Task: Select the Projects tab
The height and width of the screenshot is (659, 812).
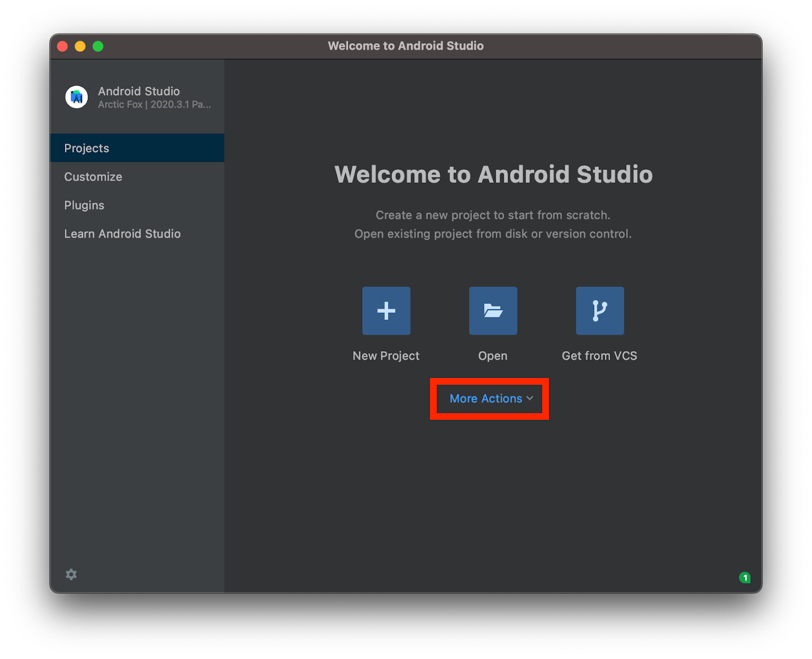Action: coord(138,148)
